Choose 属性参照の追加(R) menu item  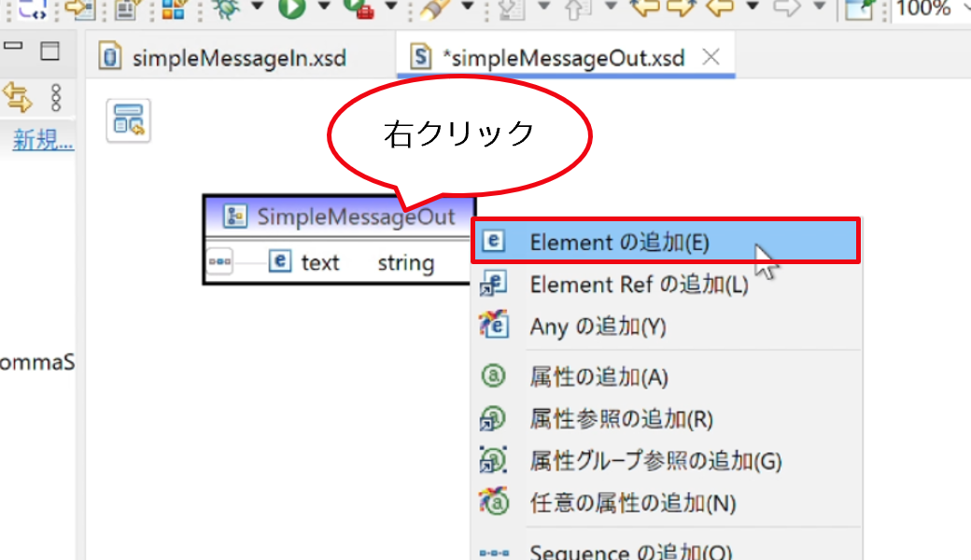coord(666,419)
